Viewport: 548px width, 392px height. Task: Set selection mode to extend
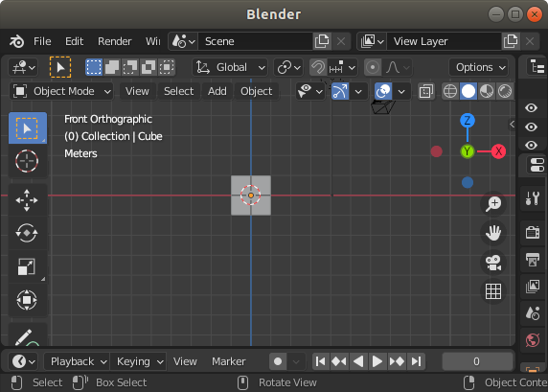[x=112, y=67]
